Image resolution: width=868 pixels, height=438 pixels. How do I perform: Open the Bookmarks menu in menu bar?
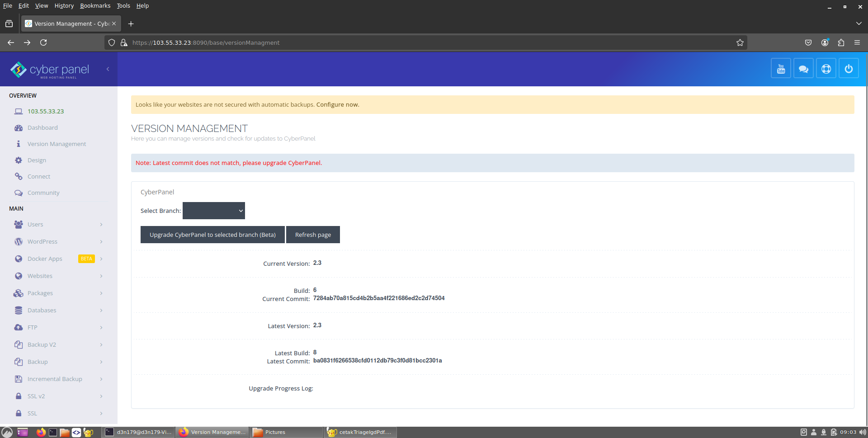click(x=95, y=5)
